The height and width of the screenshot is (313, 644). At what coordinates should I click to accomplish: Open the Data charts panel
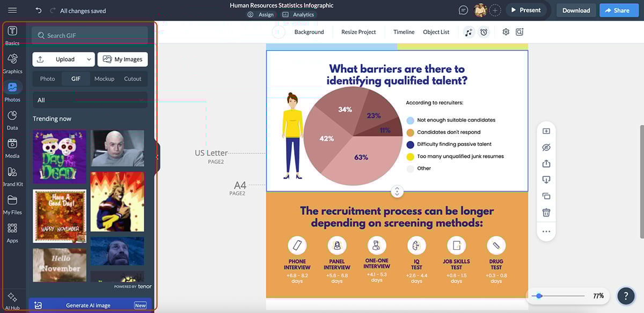click(x=12, y=120)
